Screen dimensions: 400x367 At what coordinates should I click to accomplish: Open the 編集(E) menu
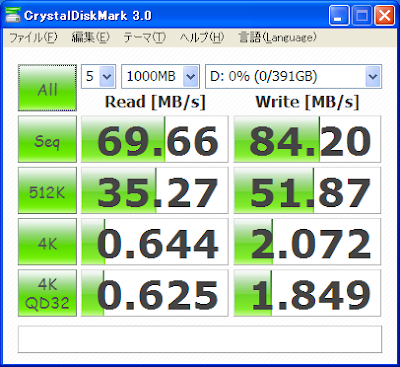(x=90, y=37)
